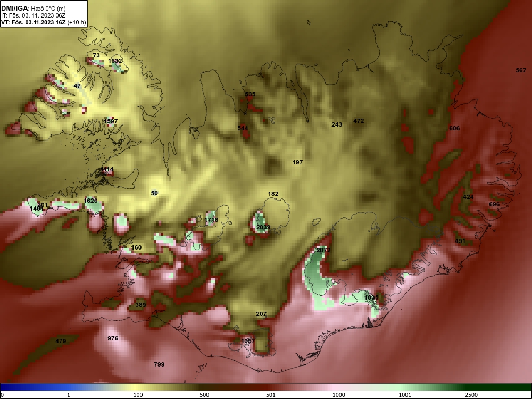Click the map value 424

click(468, 197)
